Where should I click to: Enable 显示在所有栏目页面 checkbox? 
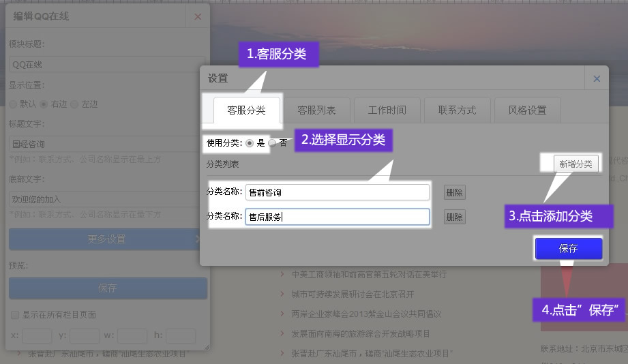click(14, 315)
